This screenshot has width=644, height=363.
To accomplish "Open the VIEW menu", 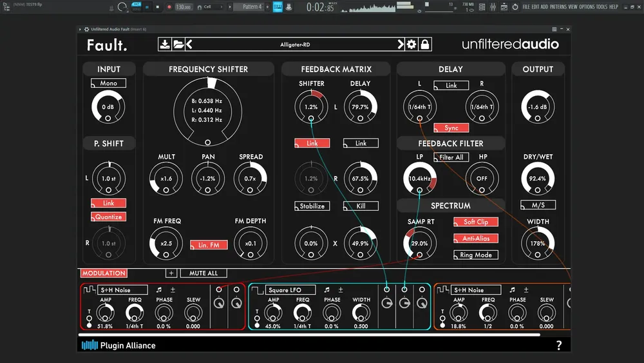I will tap(573, 7).
